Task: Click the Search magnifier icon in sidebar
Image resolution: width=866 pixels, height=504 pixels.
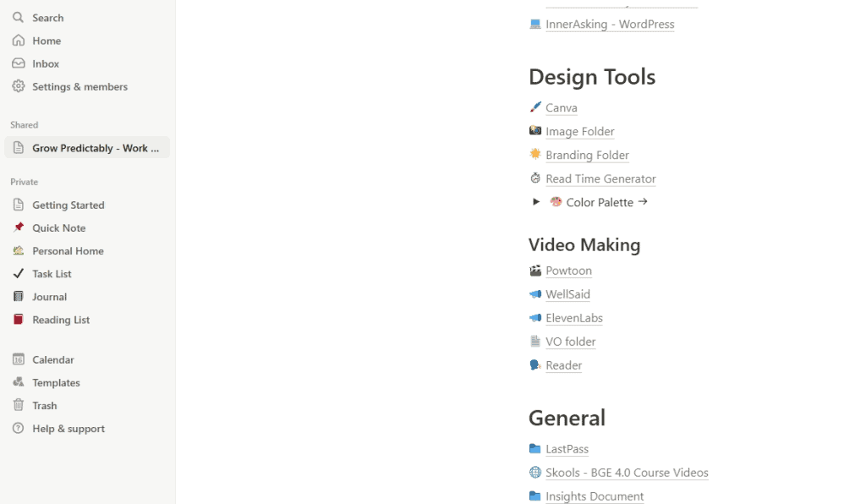Action: (x=19, y=18)
